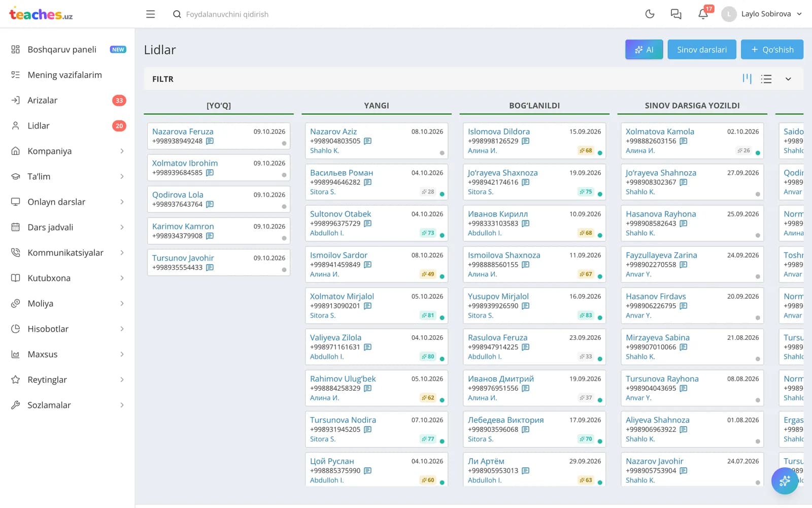Image resolution: width=812 pixels, height=508 pixels.
Task: Click score badge 81 on Xolmatov Mirjalol
Action: pos(428,315)
